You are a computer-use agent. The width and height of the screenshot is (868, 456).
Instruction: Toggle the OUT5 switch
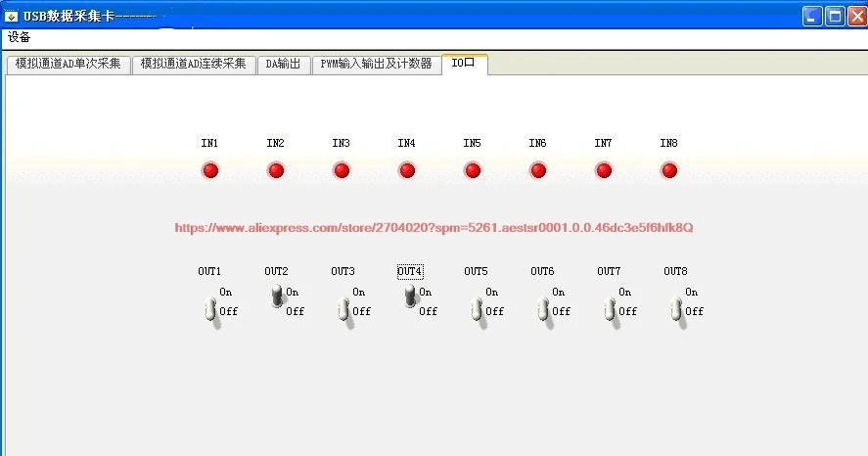(x=477, y=310)
